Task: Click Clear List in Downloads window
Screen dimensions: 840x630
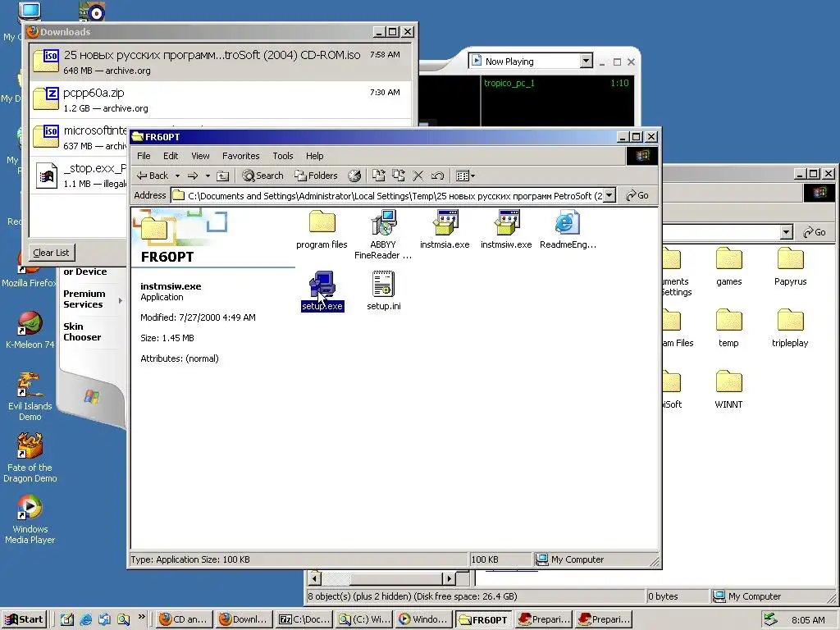Action: coord(51,253)
